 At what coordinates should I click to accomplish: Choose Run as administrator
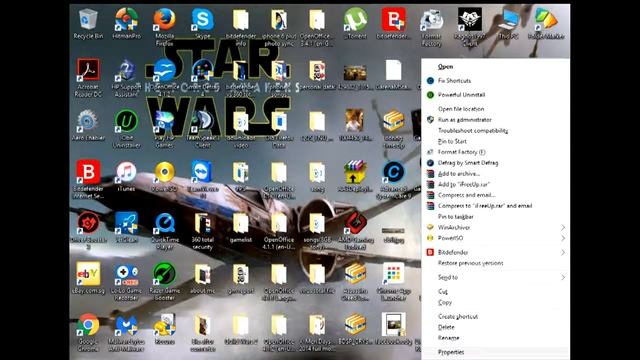pyautogui.click(x=464, y=120)
